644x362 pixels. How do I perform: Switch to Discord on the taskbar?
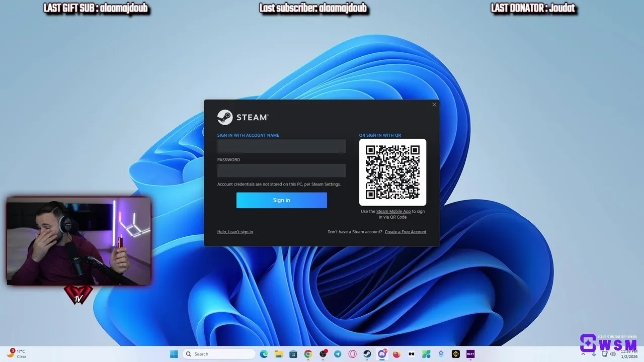pyautogui.click(x=382, y=354)
